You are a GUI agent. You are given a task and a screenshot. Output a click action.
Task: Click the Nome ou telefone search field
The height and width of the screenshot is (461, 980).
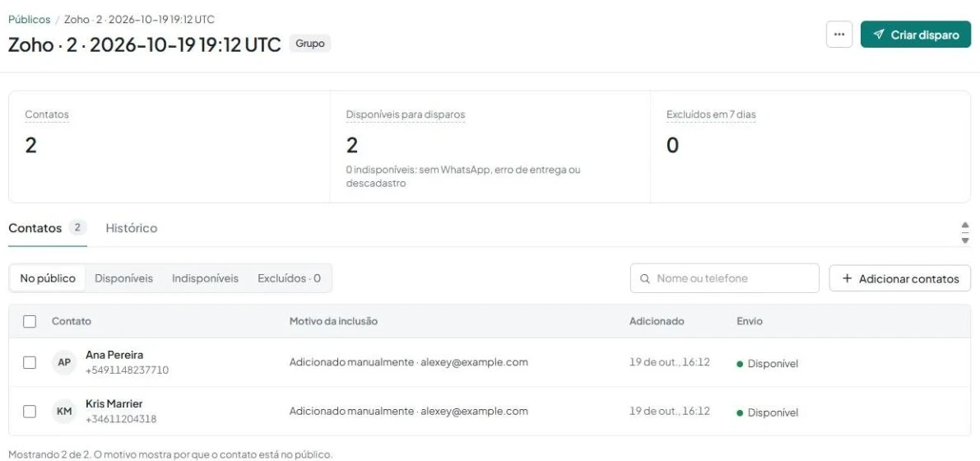pyautogui.click(x=724, y=278)
